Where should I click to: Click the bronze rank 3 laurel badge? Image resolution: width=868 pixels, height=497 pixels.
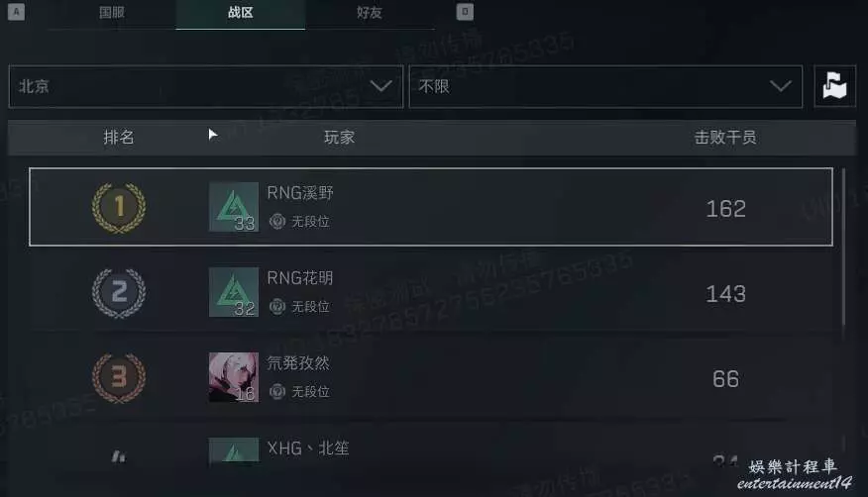119,378
